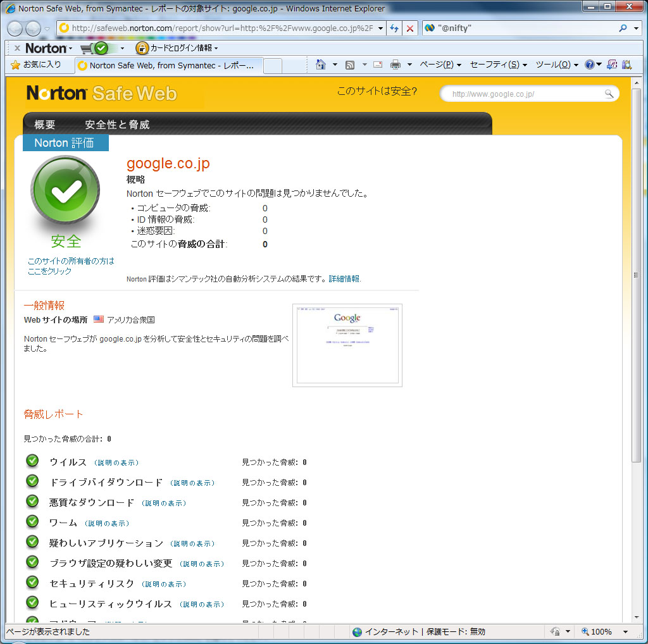Open the zoom level dropdown in status bar
The image size is (648, 644).
click(x=626, y=631)
